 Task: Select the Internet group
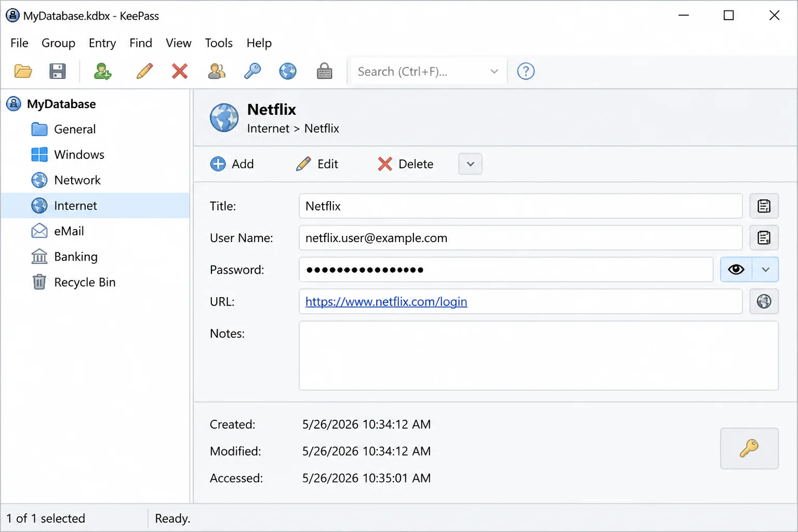[x=96, y=206]
